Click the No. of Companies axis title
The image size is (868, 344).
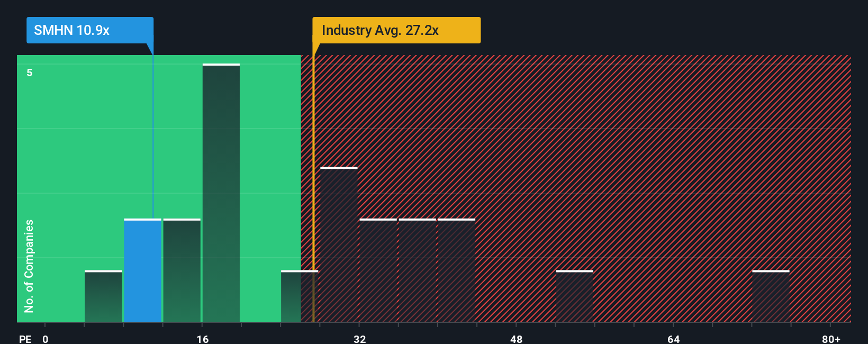[x=29, y=266]
